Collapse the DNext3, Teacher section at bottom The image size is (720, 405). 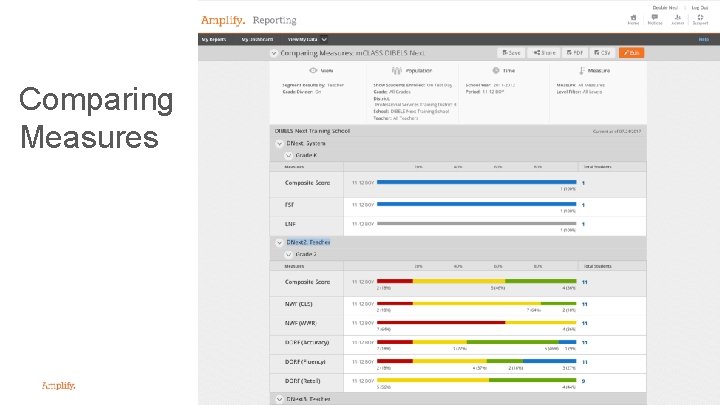(x=279, y=399)
